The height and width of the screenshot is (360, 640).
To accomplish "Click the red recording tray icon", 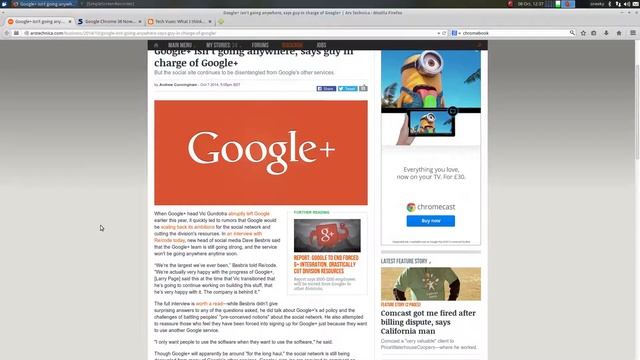I will click(x=510, y=4).
